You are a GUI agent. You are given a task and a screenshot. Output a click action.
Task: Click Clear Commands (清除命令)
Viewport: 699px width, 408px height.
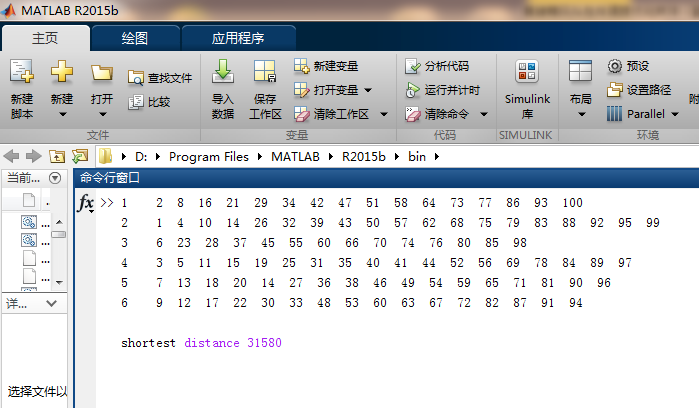pos(437,114)
